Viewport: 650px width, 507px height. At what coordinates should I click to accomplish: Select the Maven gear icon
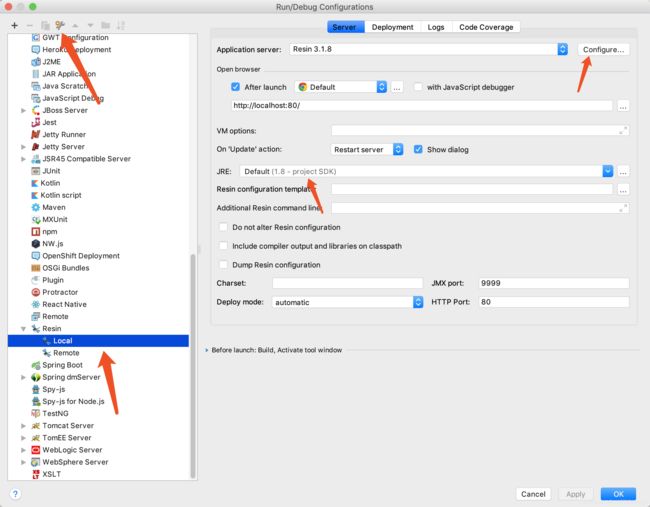coord(36,207)
